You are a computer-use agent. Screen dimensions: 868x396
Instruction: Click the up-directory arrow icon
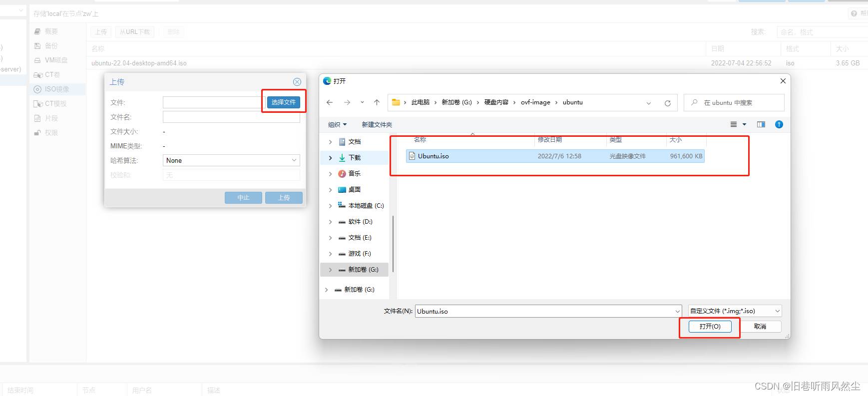point(377,102)
